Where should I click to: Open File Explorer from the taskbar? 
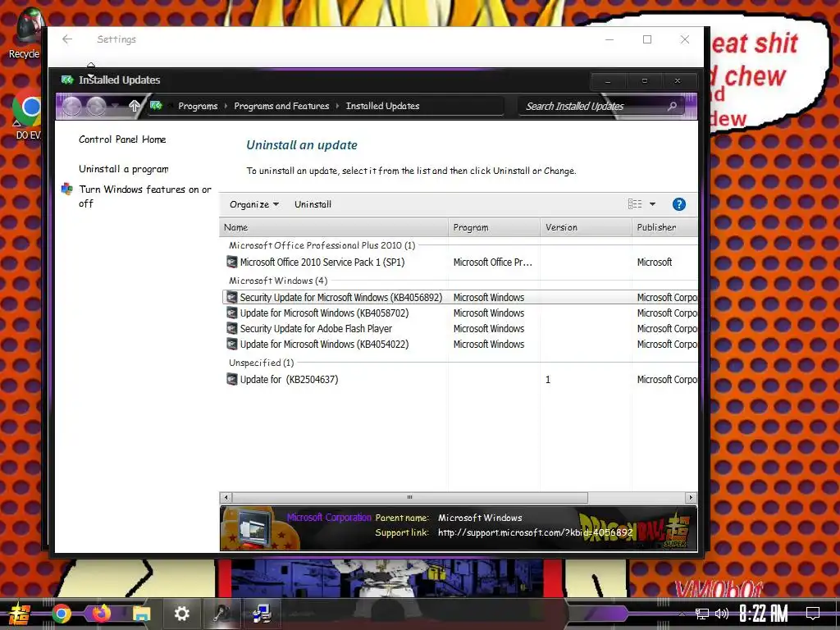pos(141,614)
